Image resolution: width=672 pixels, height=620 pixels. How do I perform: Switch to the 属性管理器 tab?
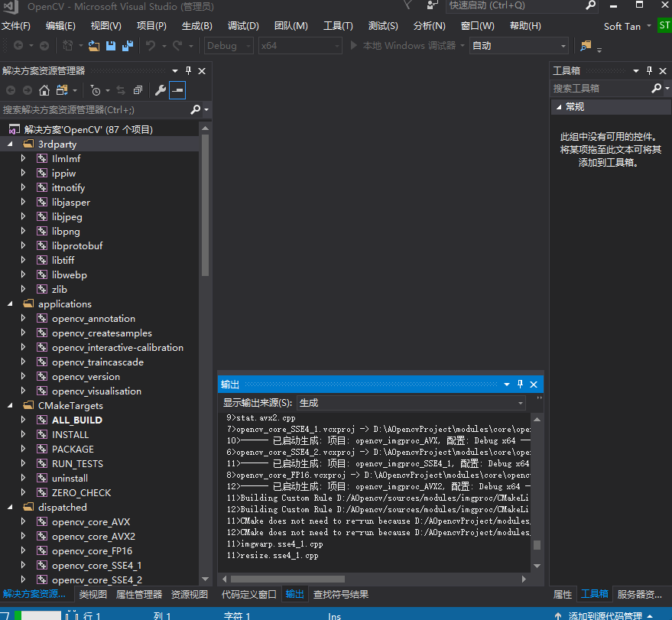(x=139, y=594)
